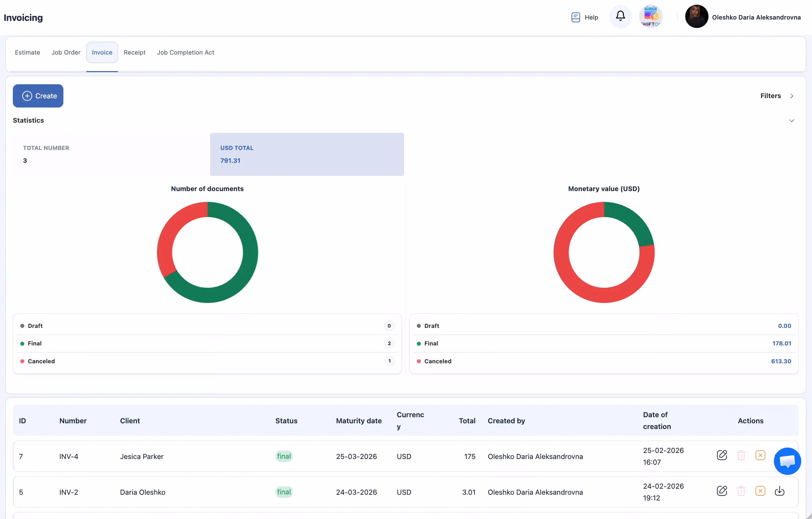
Task: Expand the Filters panel
Action: pos(771,96)
